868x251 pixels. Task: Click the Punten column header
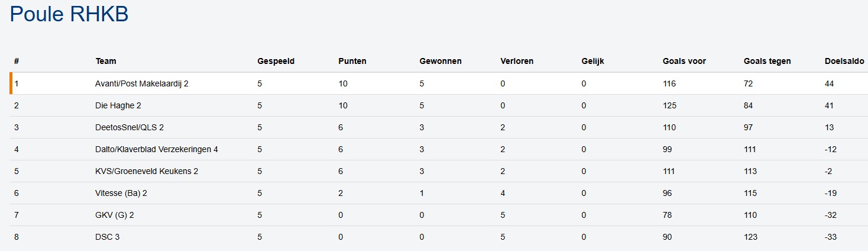pos(352,61)
